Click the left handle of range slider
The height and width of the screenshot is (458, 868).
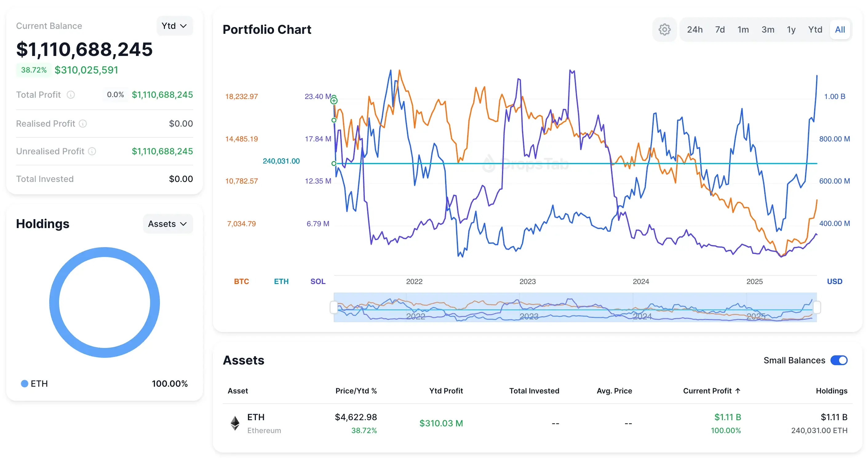coord(334,307)
